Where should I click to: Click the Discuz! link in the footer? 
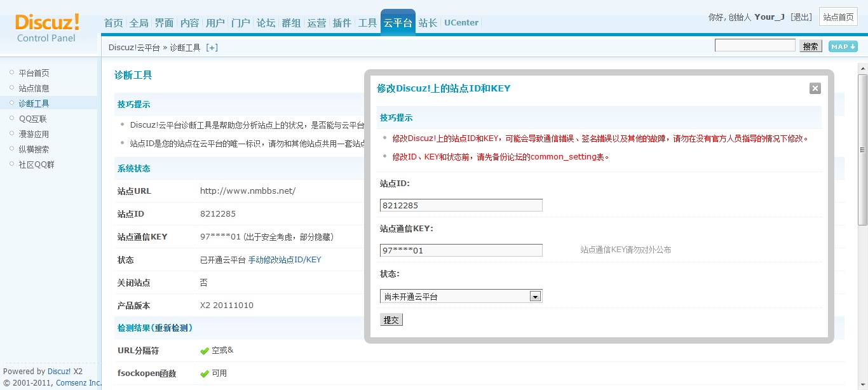coord(59,372)
